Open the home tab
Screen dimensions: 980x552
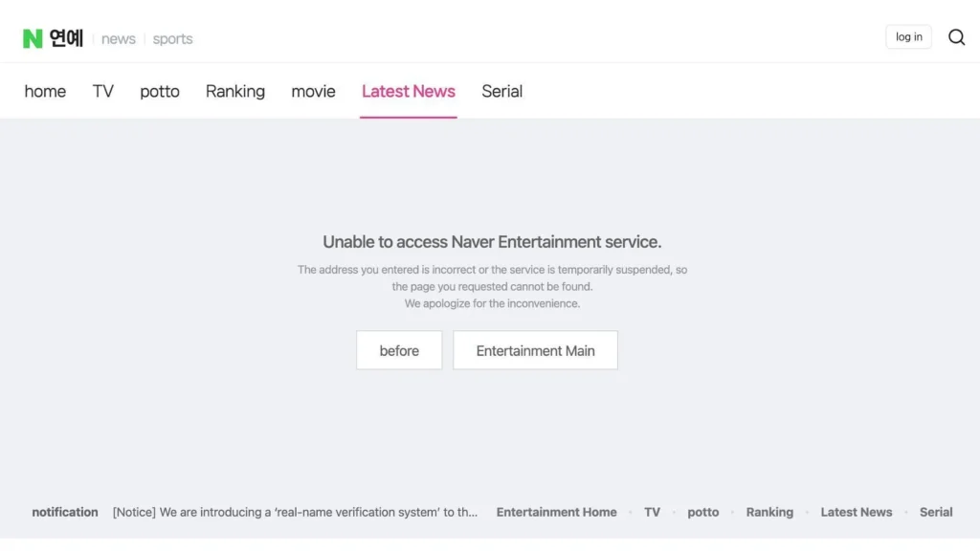(45, 91)
